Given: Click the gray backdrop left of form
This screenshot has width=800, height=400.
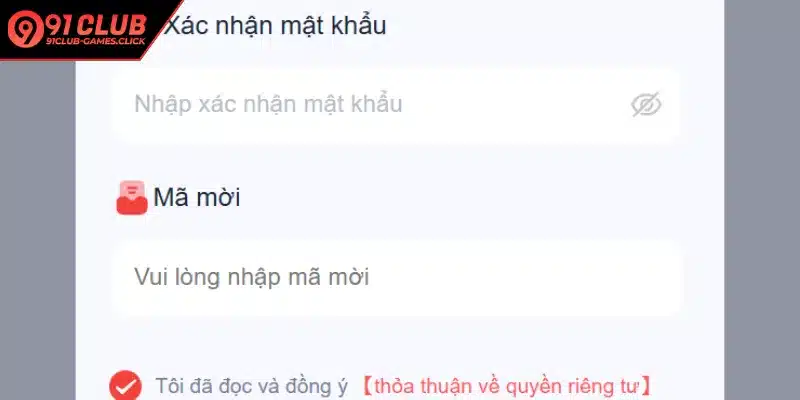Looking at the screenshot, I should tap(38, 230).
